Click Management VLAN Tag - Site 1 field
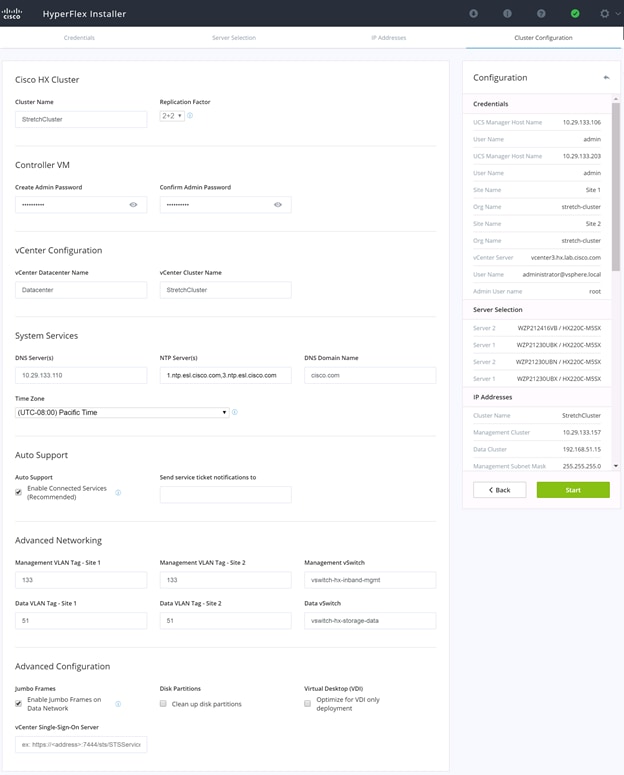 81,580
